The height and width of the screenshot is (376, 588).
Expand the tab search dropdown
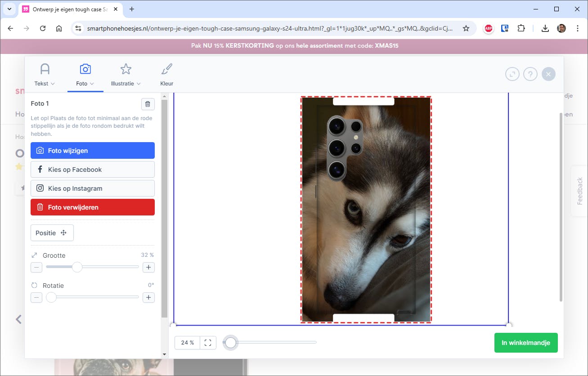point(9,9)
